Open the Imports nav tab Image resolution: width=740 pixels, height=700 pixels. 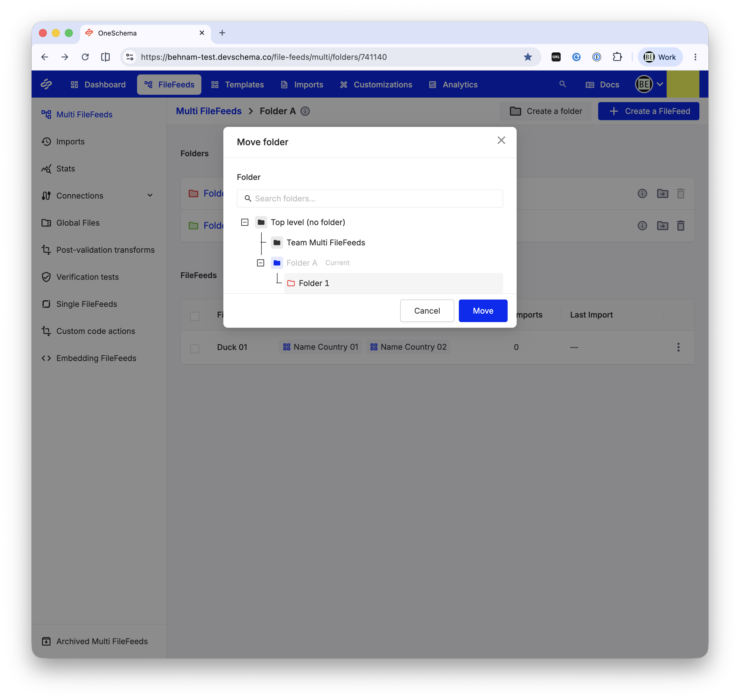click(x=302, y=85)
